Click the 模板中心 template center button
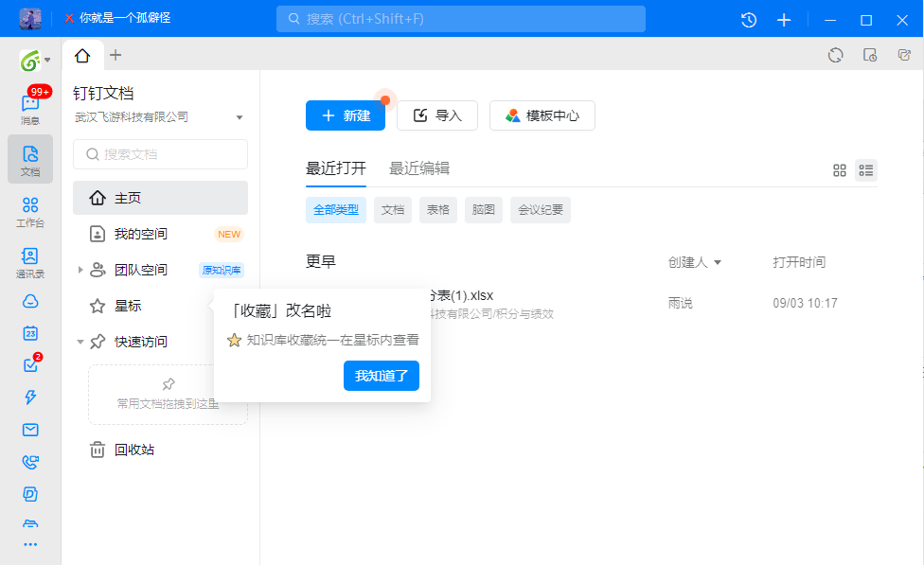Image resolution: width=924 pixels, height=565 pixels. pos(542,115)
